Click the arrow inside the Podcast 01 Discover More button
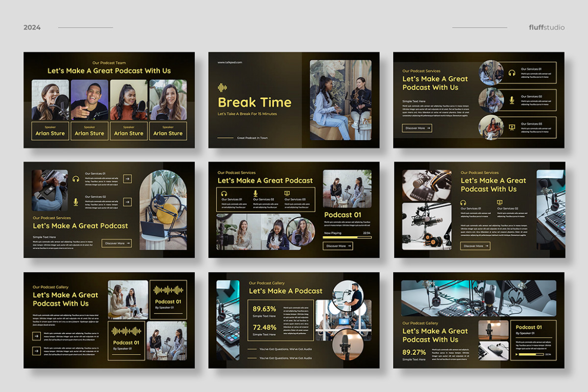Image resolution: width=588 pixels, height=392 pixels. [x=349, y=245]
